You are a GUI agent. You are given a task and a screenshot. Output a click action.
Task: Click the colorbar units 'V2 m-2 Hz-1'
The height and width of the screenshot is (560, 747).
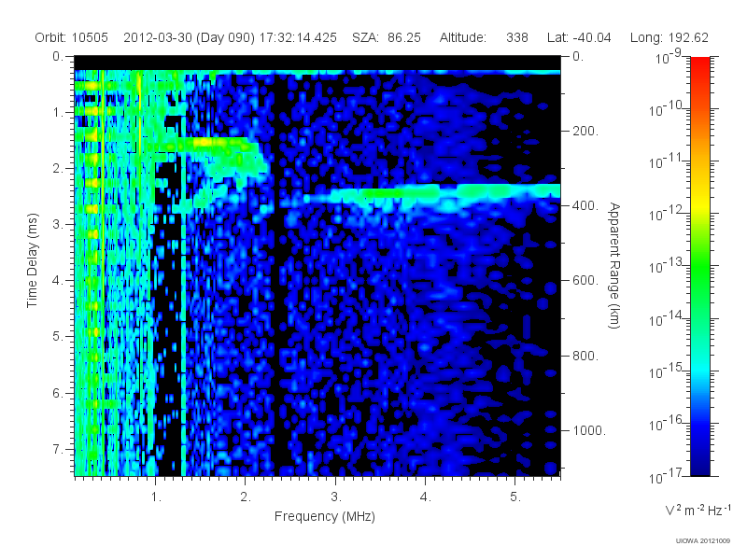(x=698, y=510)
